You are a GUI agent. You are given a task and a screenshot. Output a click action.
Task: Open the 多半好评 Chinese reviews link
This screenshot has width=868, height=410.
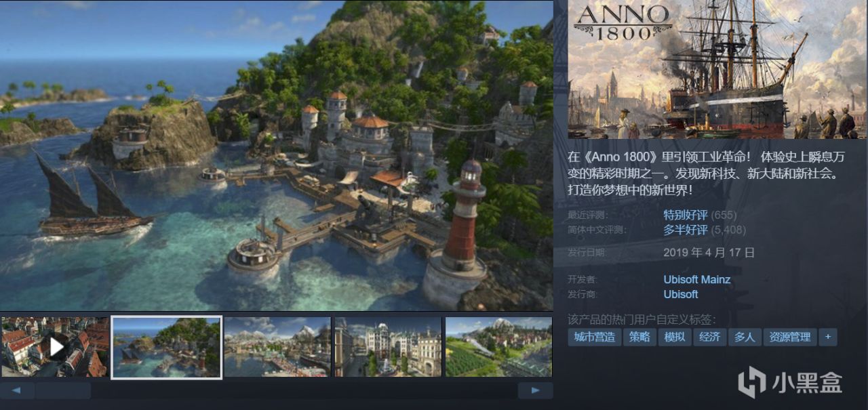pos(686,230)
